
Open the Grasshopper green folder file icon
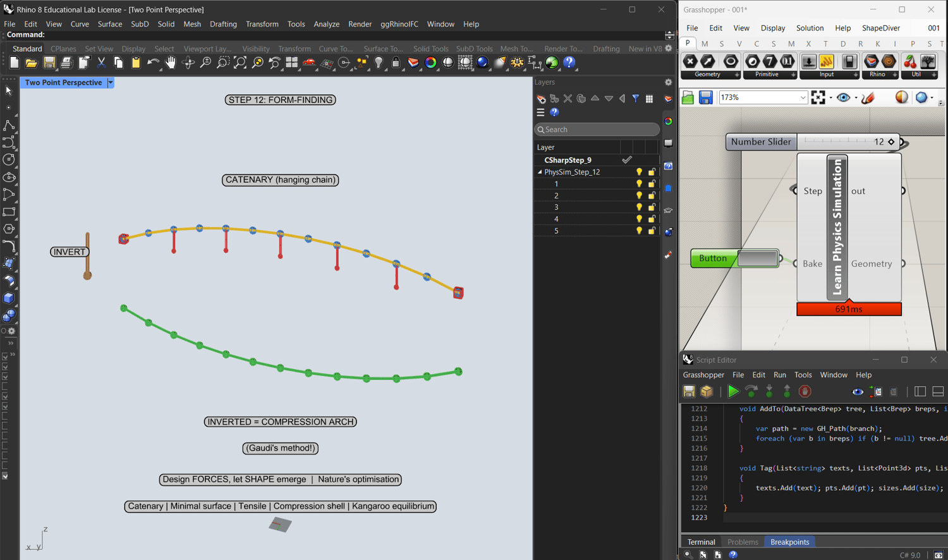point(688,97)
